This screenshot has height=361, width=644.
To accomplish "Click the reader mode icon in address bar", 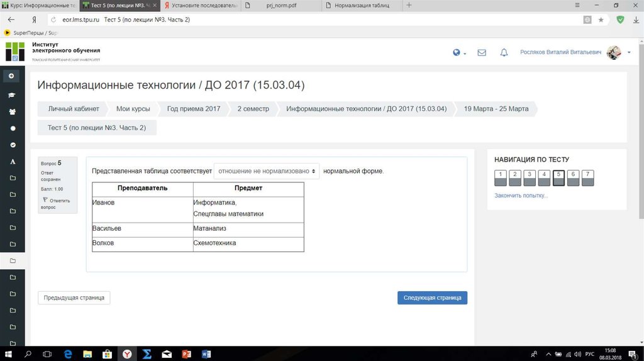I will [587, 19].
